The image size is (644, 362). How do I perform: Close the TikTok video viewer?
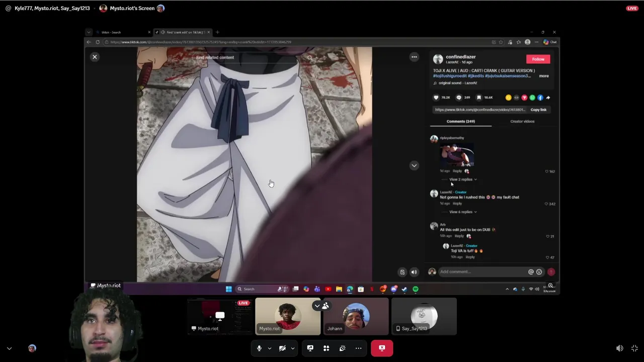(95, 57)
